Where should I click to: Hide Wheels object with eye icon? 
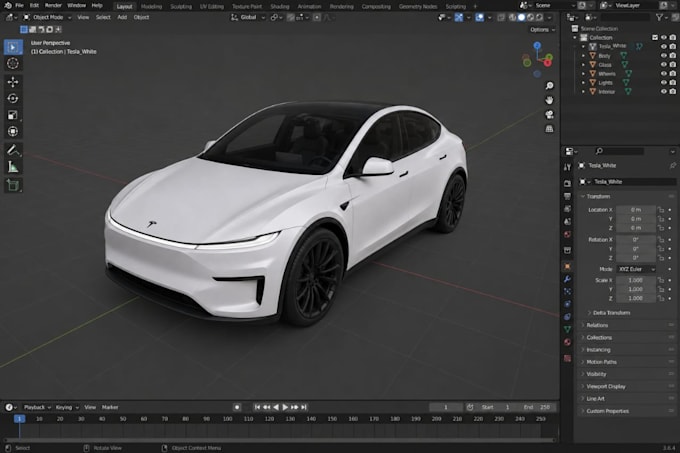[x=664, y=74]
